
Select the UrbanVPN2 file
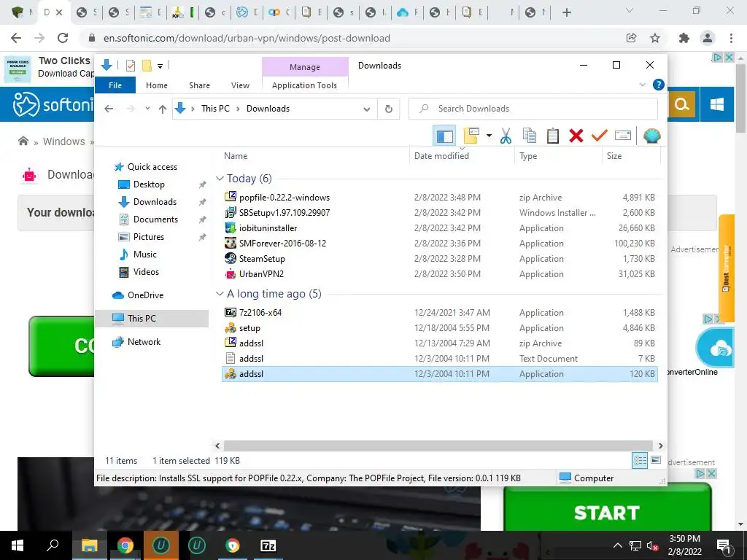pos(440,274)
